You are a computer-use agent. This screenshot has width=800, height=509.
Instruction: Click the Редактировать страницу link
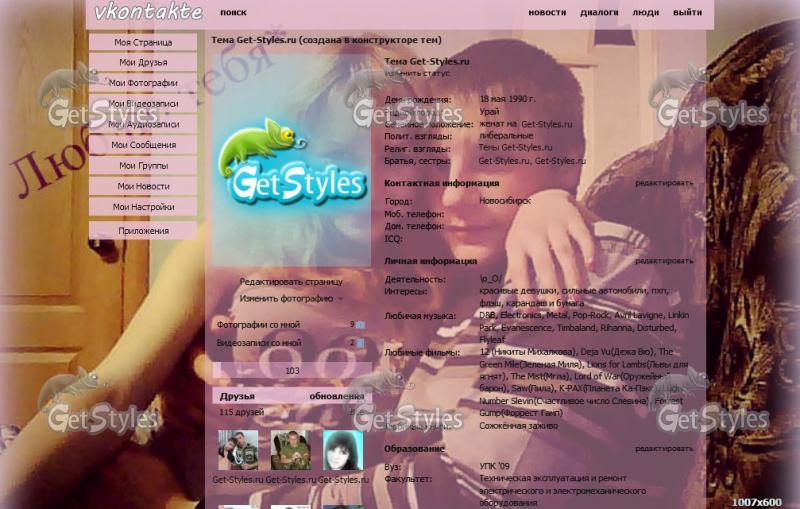point(291,282)
